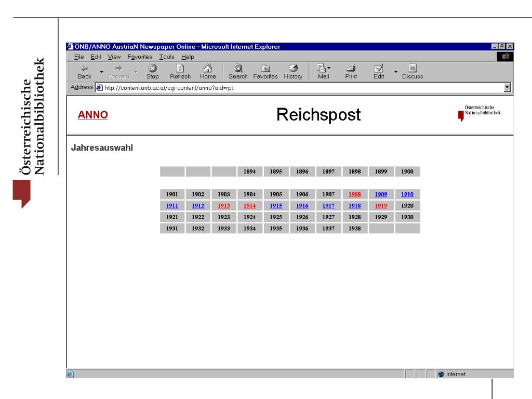Click the Reichspost page title
The height and width of the screenshot is (399, 532).
point(318,115)
